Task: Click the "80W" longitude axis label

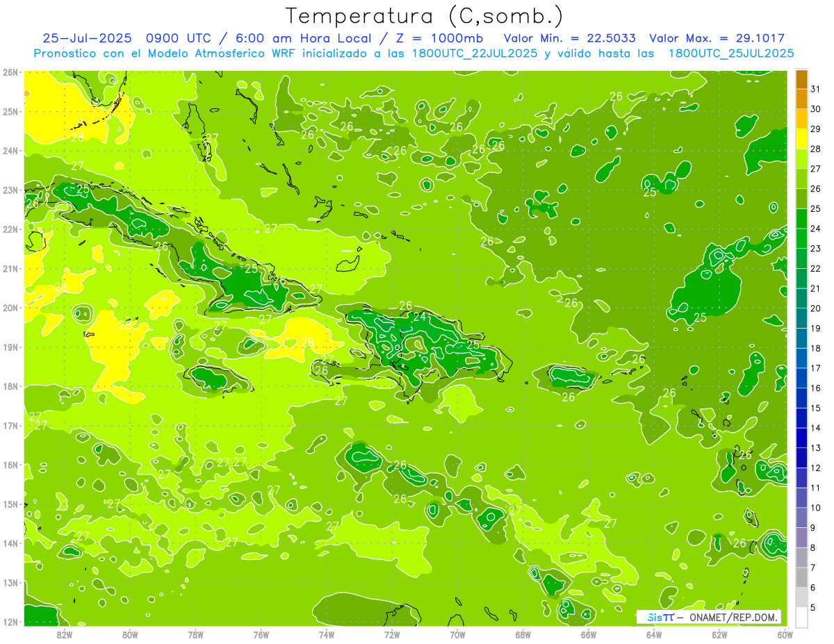Action: 129,634
